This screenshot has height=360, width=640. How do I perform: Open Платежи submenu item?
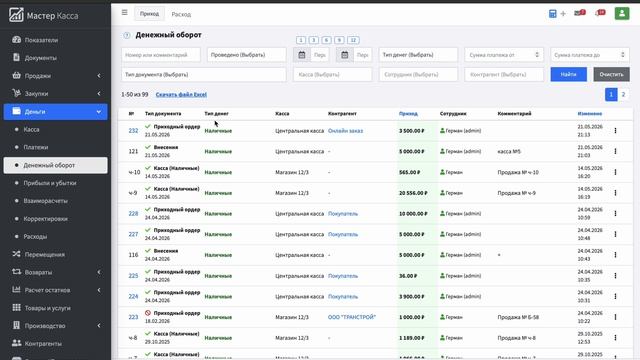(x=56, y=147)
